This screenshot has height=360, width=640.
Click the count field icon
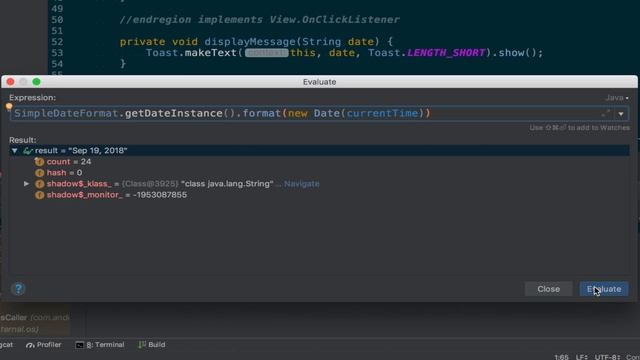pyautogui.click(x=39, y=162)
